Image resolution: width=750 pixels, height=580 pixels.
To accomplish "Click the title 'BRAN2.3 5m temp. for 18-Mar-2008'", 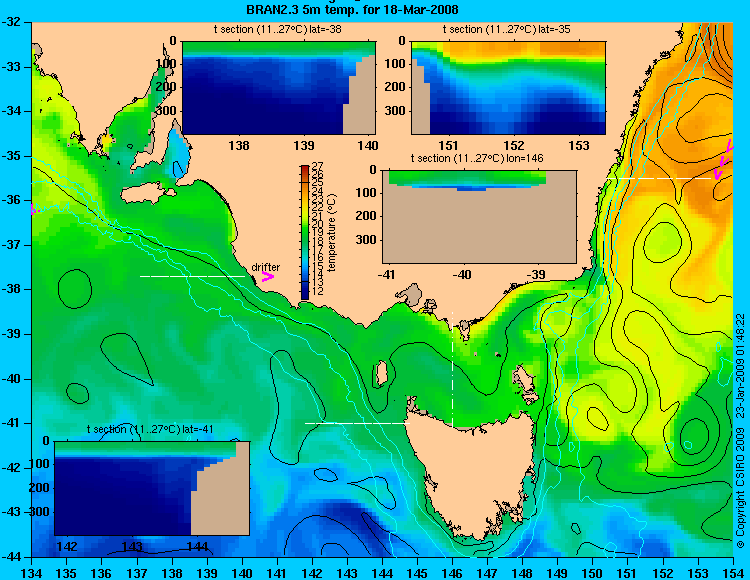I will point(352,9).
